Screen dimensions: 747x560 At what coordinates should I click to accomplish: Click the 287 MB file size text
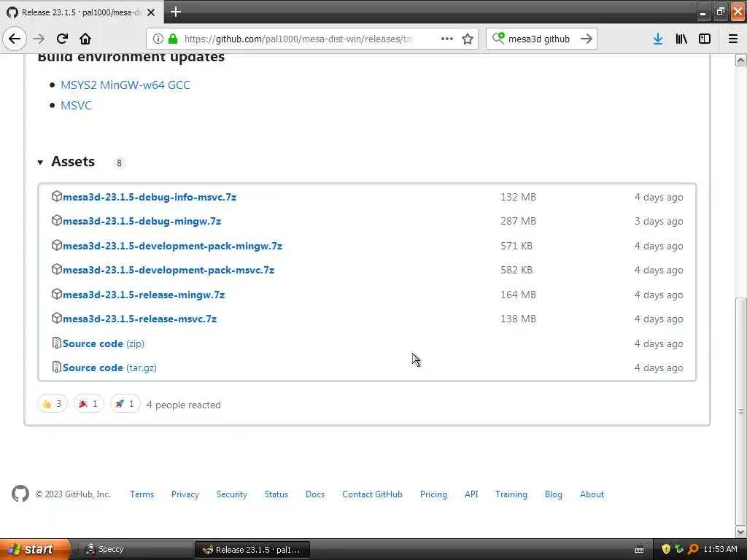click(x=519, y=222)
